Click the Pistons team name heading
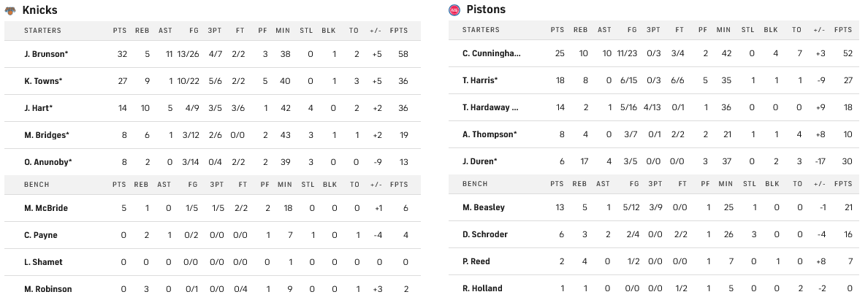 pos(486,10)
